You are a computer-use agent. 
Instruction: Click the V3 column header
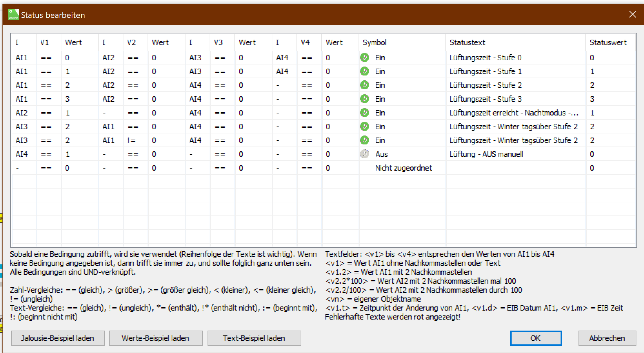pos(222,42)
